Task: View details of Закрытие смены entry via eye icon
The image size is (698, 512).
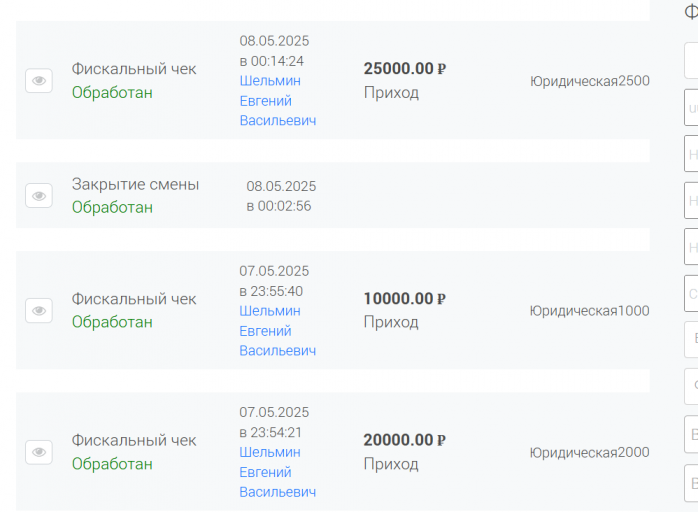Action: tap(39, 195)
